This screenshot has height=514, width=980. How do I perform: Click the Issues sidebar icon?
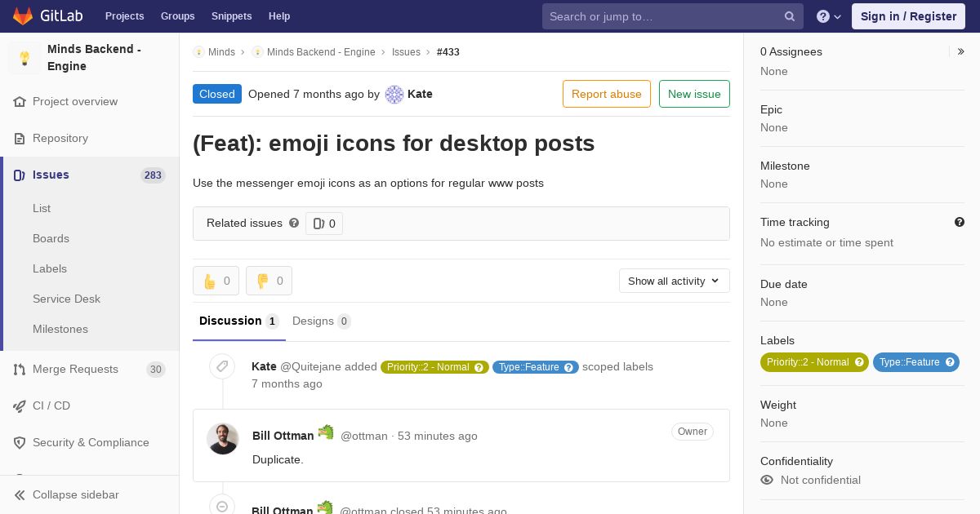(20, 175)
